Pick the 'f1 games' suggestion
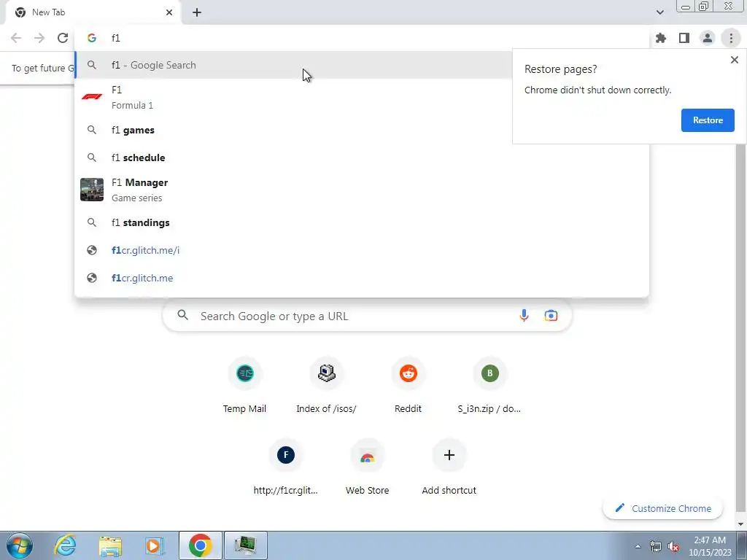 point(362,130)
